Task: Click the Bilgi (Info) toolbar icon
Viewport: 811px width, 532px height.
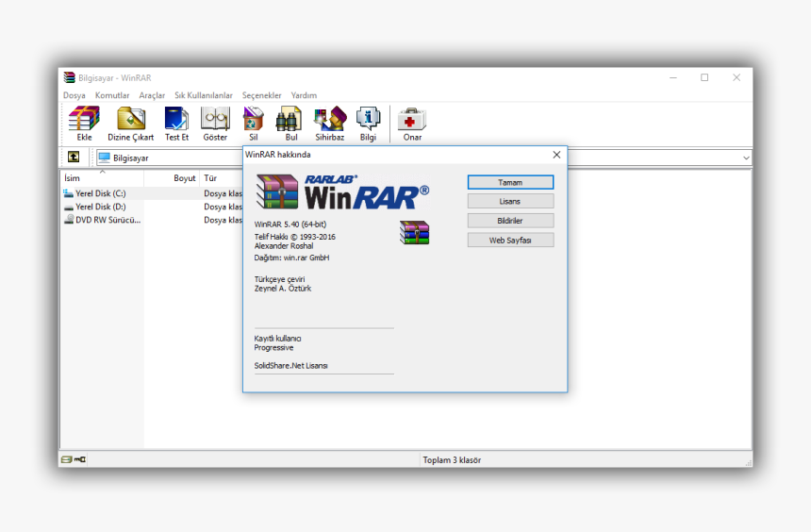Action: (x=369, y=119)
